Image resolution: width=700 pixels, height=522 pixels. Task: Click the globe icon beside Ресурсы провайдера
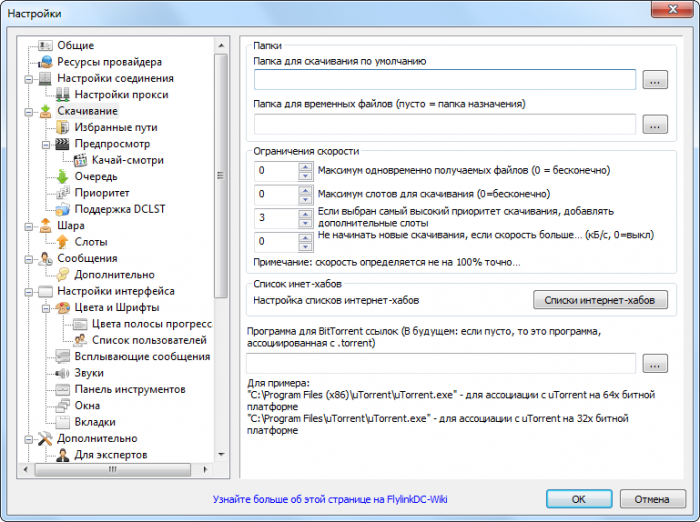pos(44,62)
